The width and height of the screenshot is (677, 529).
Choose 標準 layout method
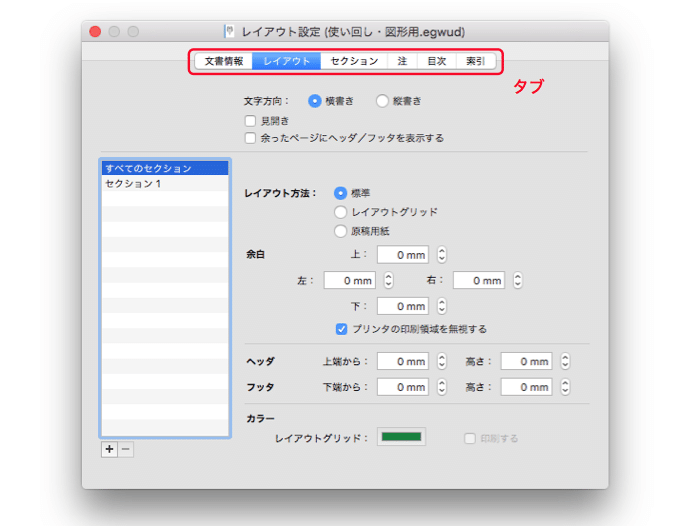click(x=340, y=193)
